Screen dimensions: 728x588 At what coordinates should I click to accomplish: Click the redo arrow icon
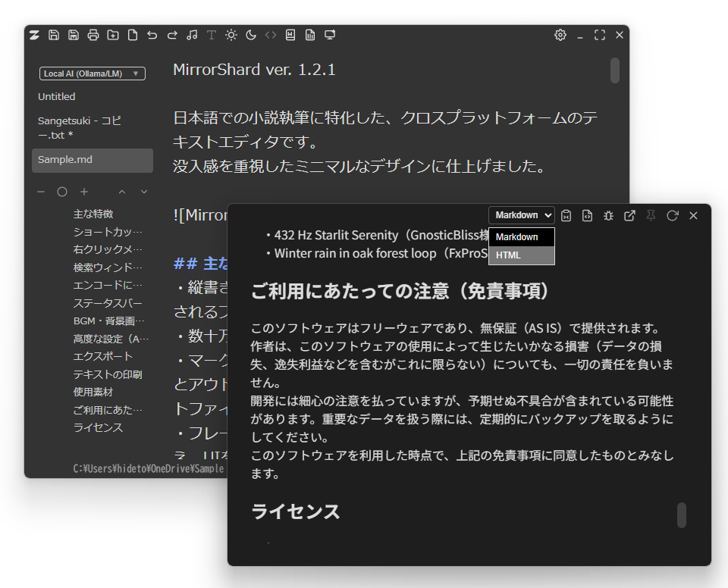173,35
